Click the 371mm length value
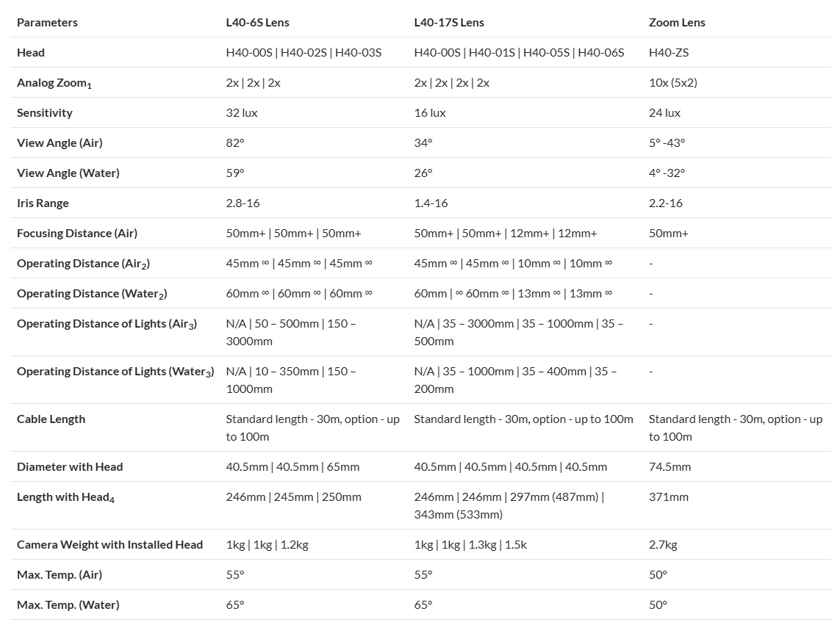This screenshot has height=625, width=840. click(668, 497)
